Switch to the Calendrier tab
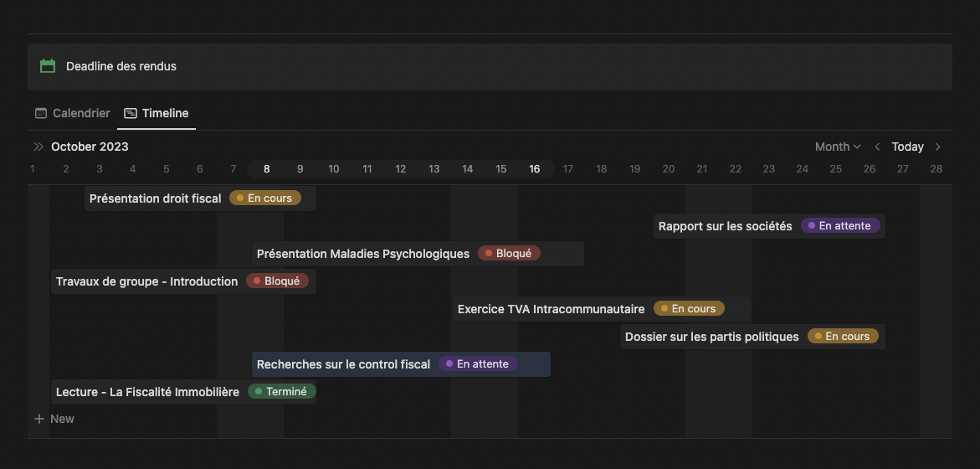The height and width of the screenshot is (469, 980). 80,113
